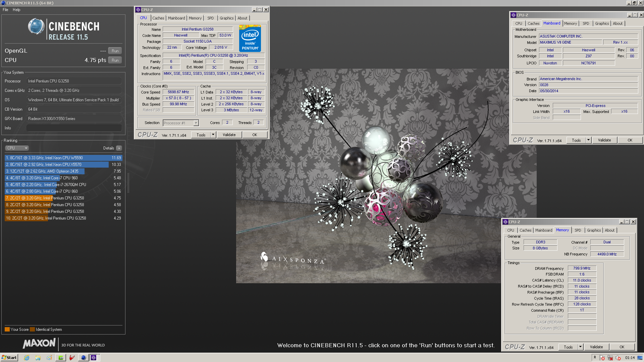This screenshot has width=644, height=362.
Task: Click the Maxon logo at bottom left
Action: pos(39,343)
